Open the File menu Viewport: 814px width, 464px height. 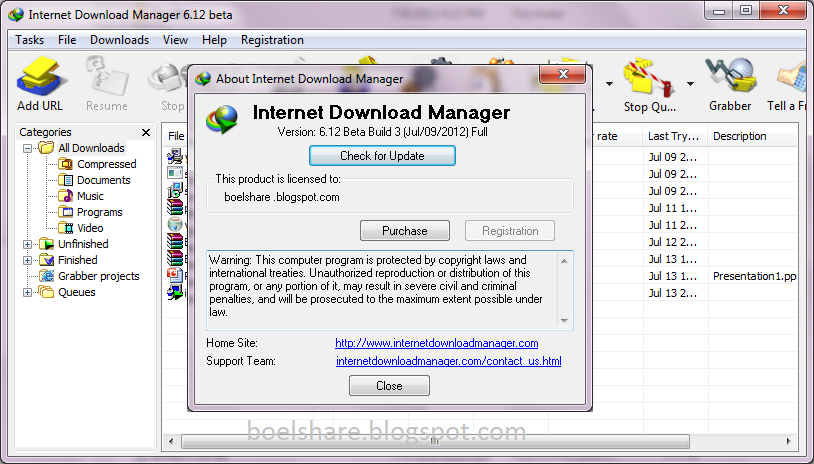(x=67, y=40)
